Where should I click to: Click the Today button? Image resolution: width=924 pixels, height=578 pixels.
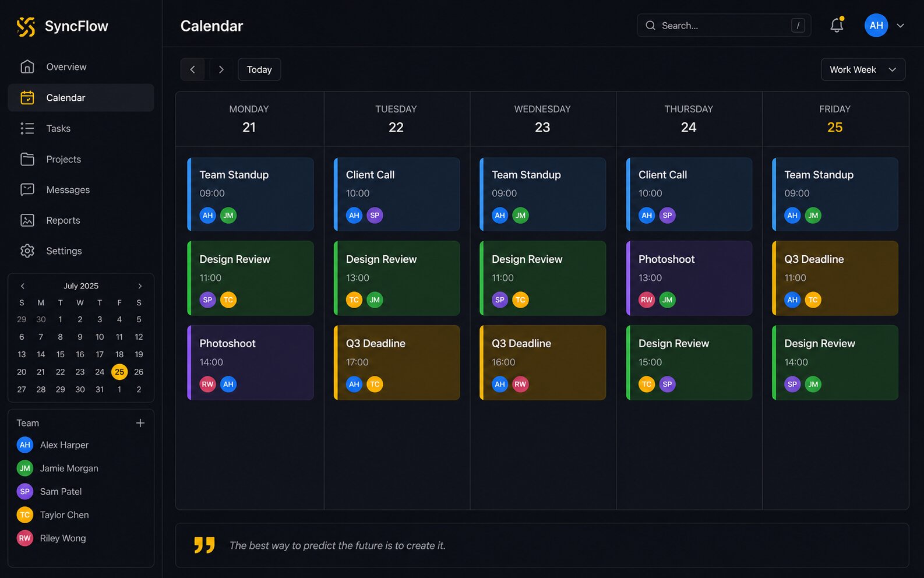(259, 69)
